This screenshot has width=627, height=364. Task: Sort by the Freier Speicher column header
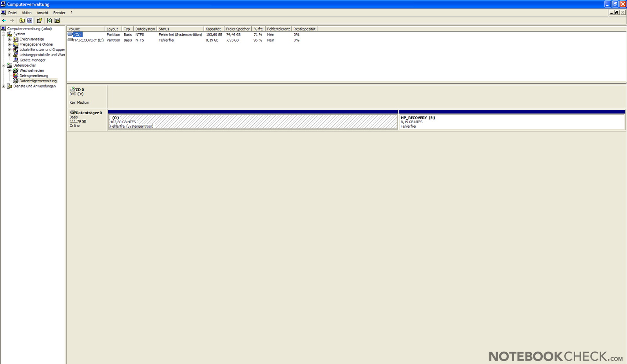pos(238,29)
